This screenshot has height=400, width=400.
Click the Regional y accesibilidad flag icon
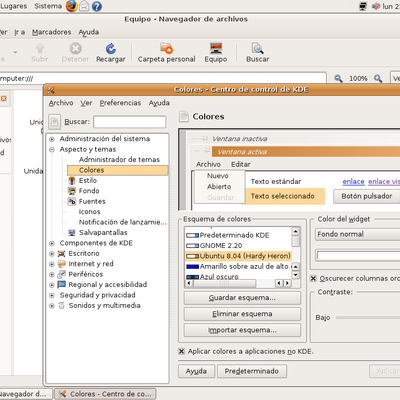click(61, 285)
